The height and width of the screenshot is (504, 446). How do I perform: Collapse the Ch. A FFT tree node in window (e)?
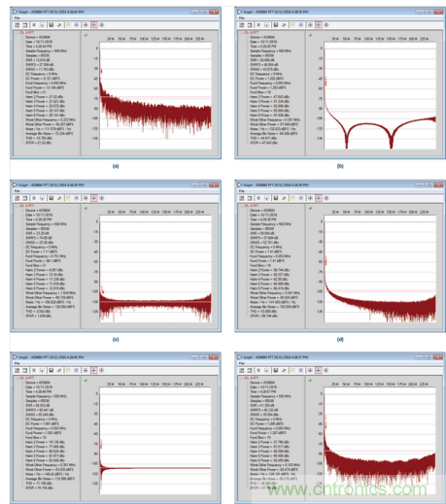[x=17, y=378]
